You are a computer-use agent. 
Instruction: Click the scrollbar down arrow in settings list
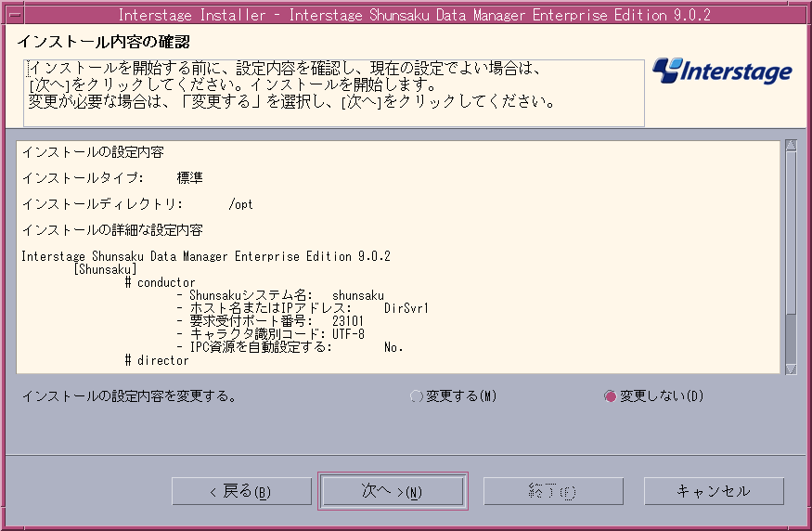coord(791,369)
